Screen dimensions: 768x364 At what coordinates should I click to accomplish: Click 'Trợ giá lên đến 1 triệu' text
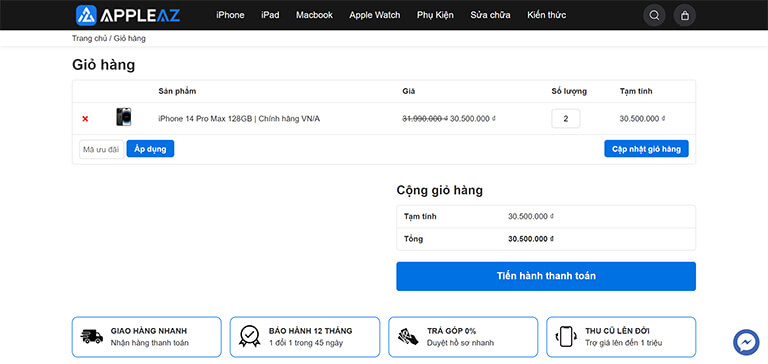(624, 343)
